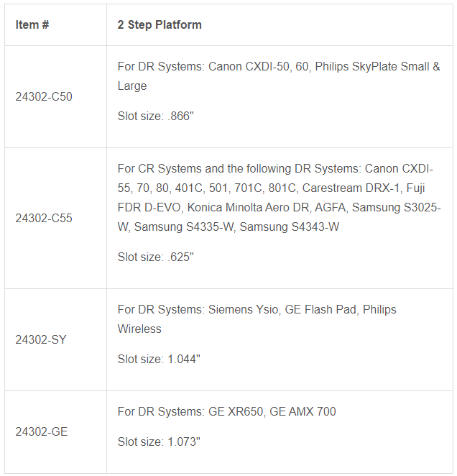Click the word "Wireless" in Siemens row
Screen dimensions: 457x476
coord(139,329)
